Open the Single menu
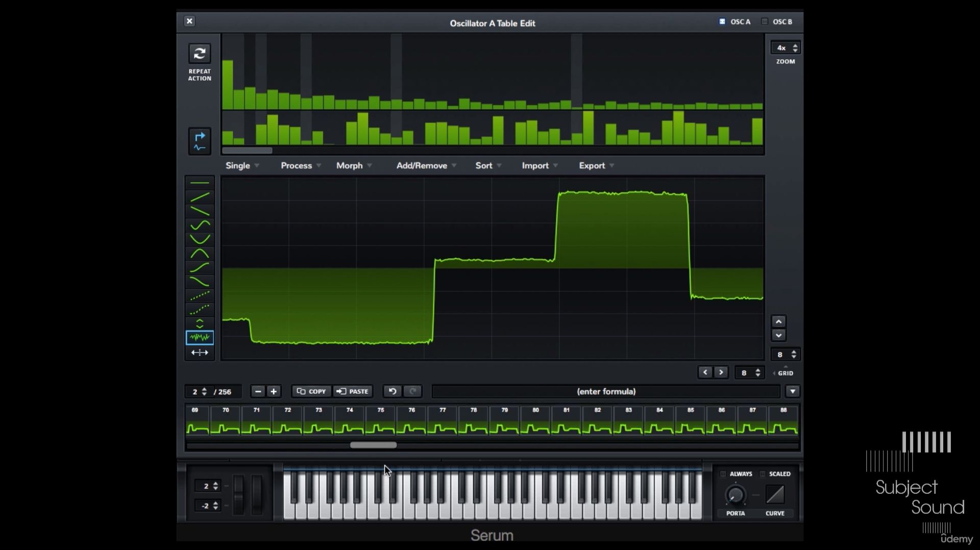Viewport: 980px width, 550px height. (242, 165)
